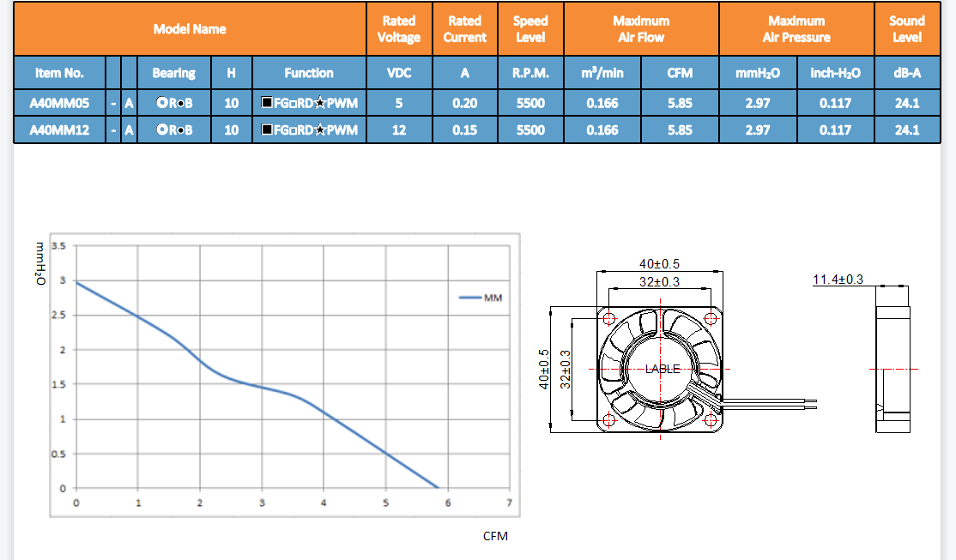
Task: Click the LABLE text at fan center
Action: point(662,369)
